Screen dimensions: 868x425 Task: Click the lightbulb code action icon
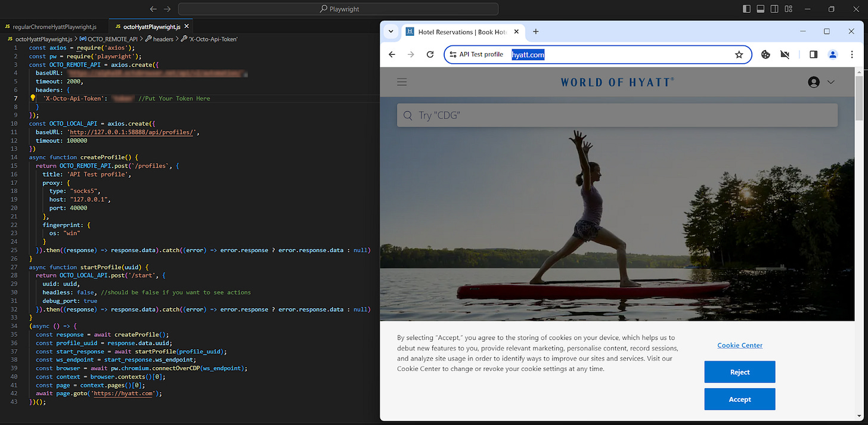(x=33, y=98)
